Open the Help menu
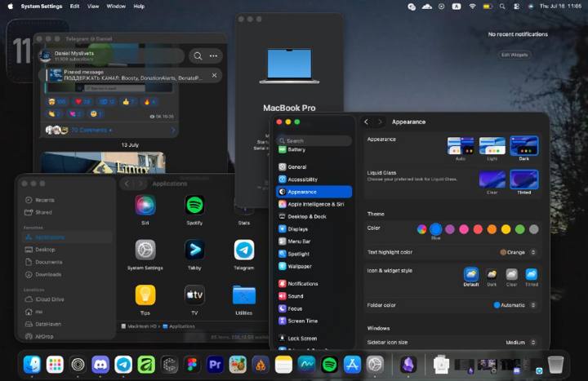Screen dimensions: 588x381 pyautogui.click(x=139, y=7)
